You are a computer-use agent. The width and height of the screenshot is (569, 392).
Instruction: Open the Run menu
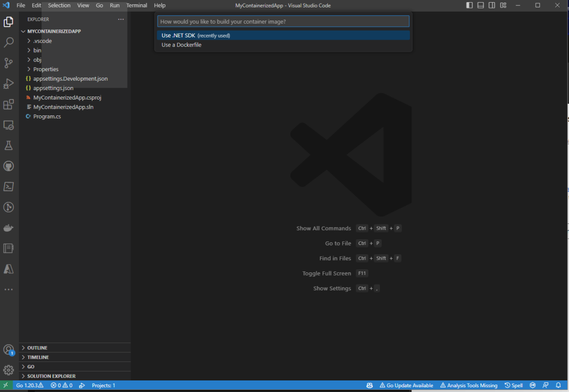pos(115,5)
